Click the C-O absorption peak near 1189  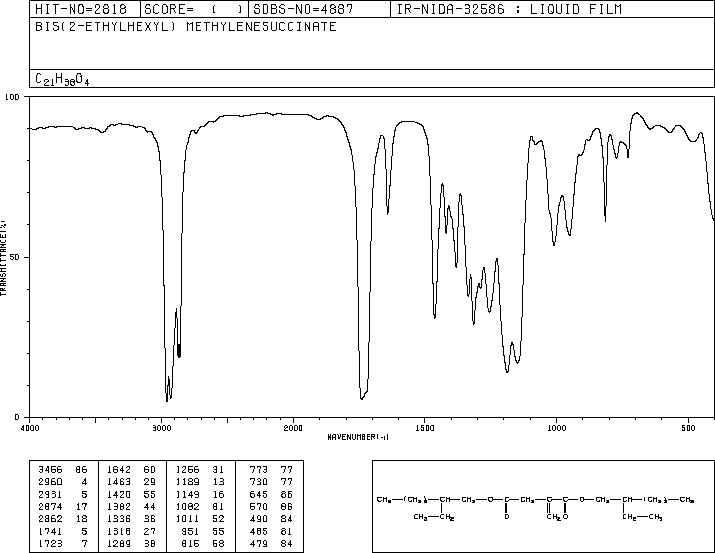pyautogui.click(x=507, y=372)
